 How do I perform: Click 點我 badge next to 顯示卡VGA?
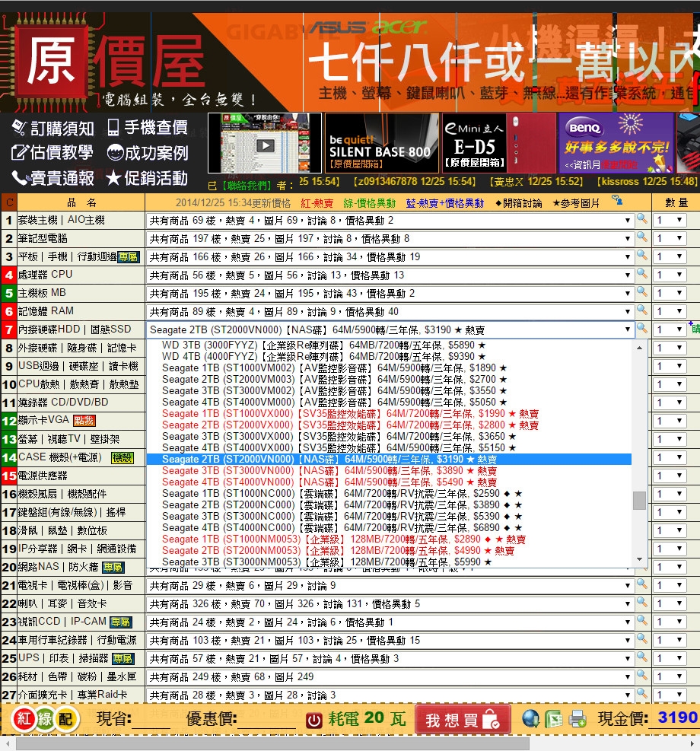[84, 421]
